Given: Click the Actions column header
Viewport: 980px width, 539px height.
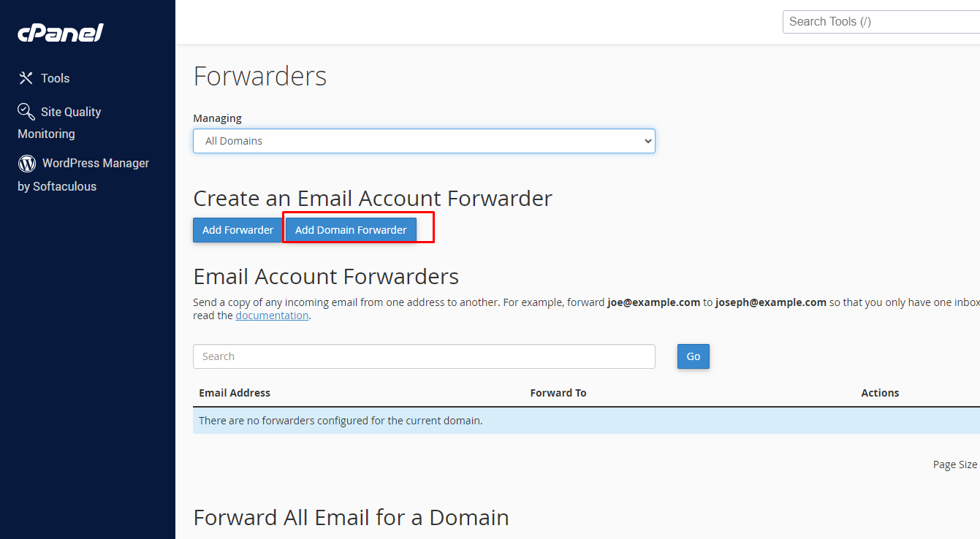Looking at the screenshot, I should pos(880,393).
